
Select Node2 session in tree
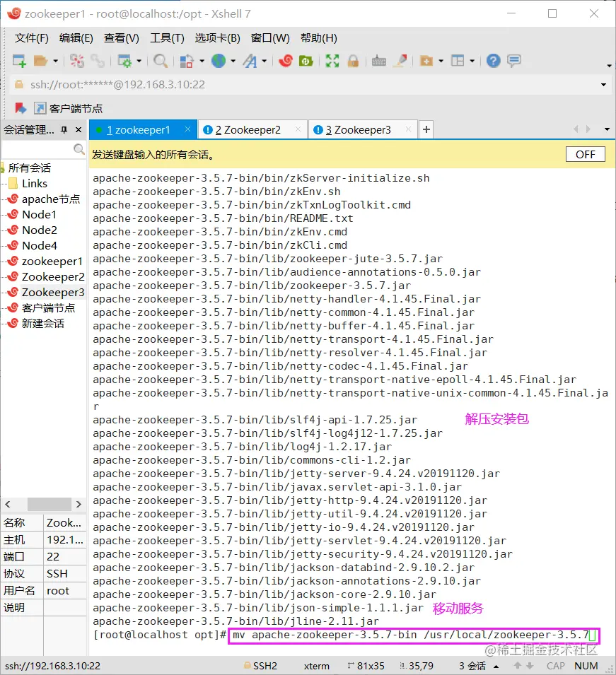pos(39,230)
